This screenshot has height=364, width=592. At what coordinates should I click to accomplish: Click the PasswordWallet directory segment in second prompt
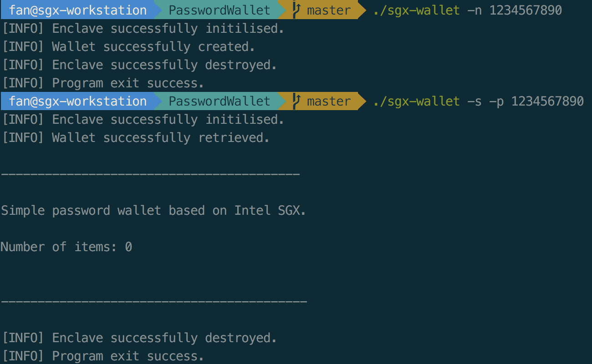219,101
